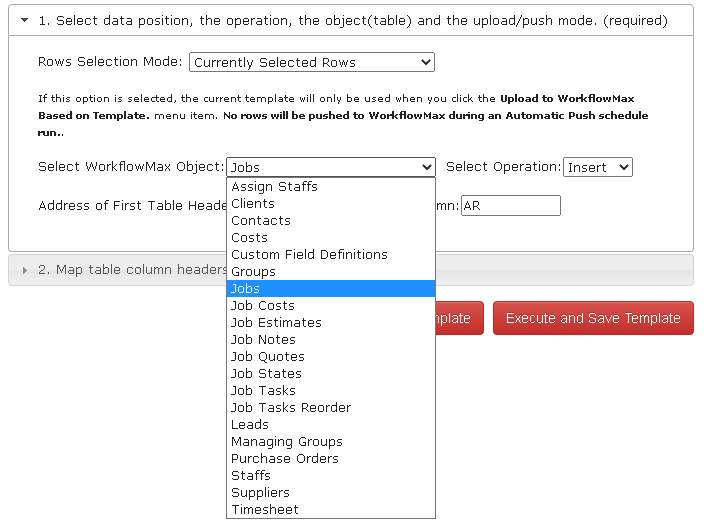Choose Job Costs from the list

click(x=331, y=305)
